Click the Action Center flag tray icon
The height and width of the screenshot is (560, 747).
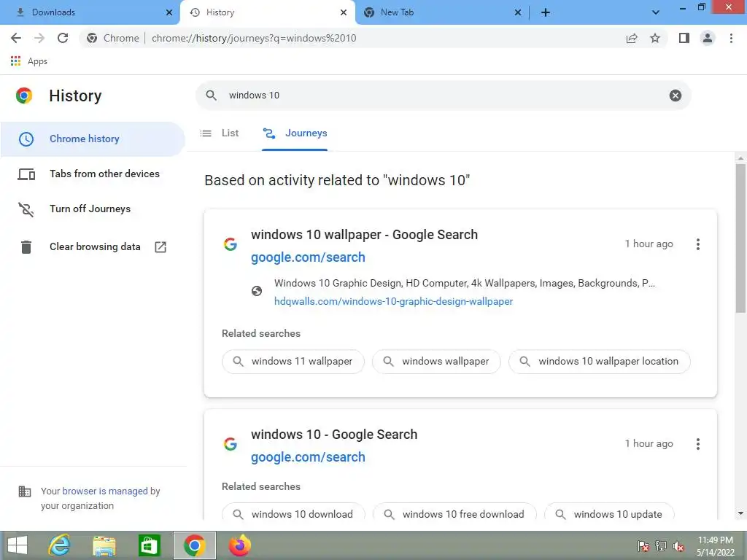coord(643,546)
